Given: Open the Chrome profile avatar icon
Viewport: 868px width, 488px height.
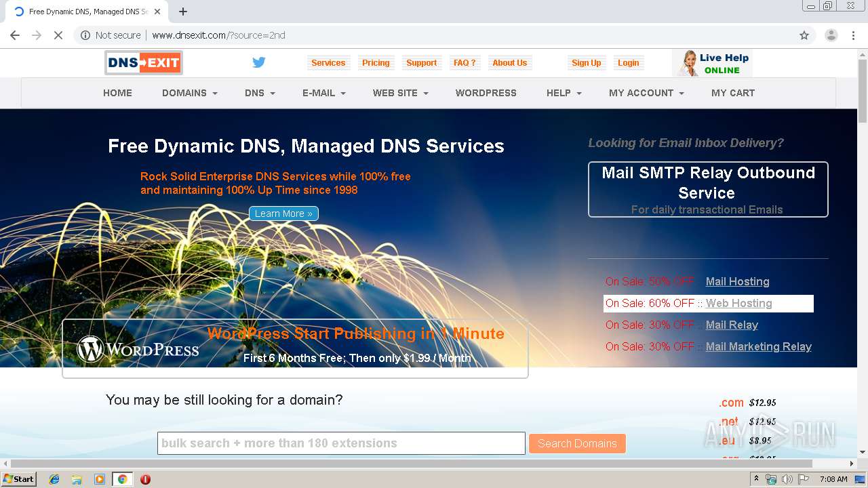Looking at the screenshot, I should [831, 35].
